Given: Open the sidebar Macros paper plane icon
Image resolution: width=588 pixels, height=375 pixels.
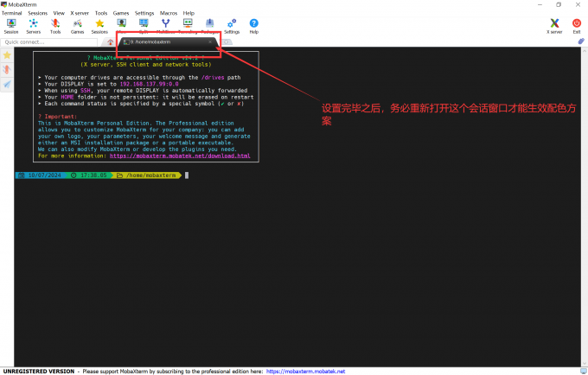Looking at the screenshot, I should pyautogui.click(x=7, y=85).
